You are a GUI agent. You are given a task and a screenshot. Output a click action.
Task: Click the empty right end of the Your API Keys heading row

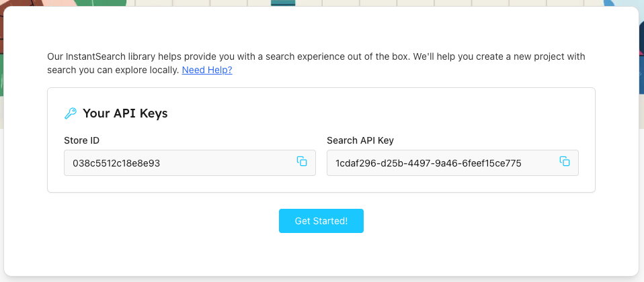tap(471, 113)
